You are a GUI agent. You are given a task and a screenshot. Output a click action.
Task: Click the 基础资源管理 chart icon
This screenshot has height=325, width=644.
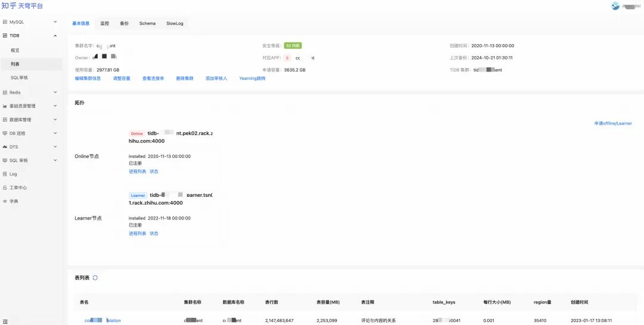tap(5, 106)
